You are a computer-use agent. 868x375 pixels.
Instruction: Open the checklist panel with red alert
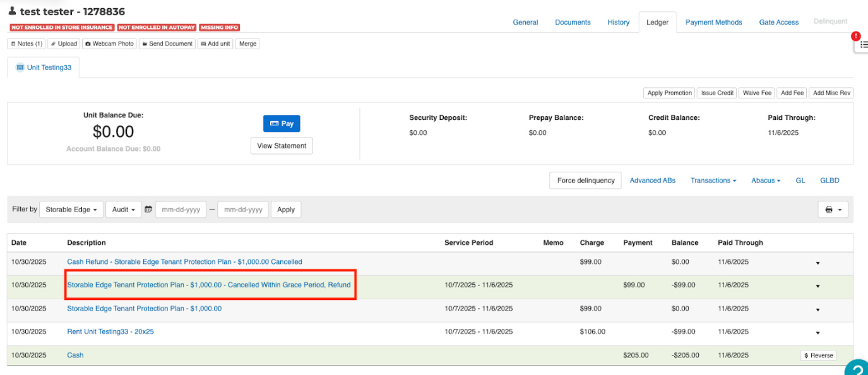[863, 44]
